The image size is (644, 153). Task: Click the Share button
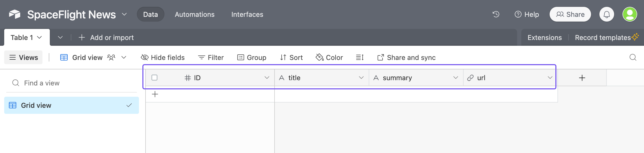click(x=570, y=14)
